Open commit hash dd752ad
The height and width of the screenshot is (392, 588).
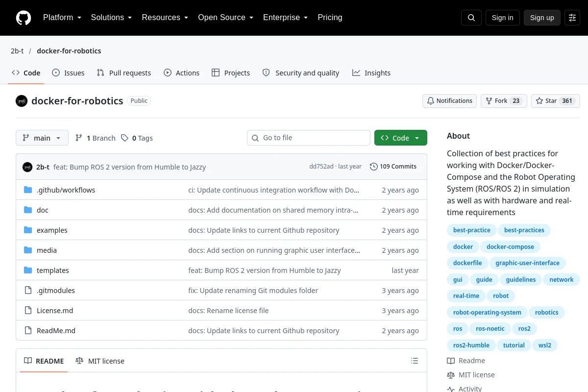click(x=321, y=167)
